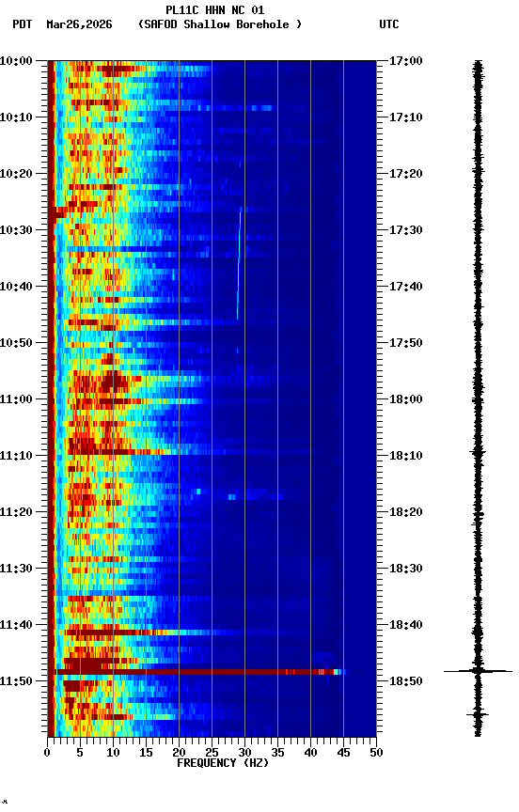
Task: Click the 18:20 UTC time label
Action: pyautogui.click(x=406, y=513)
